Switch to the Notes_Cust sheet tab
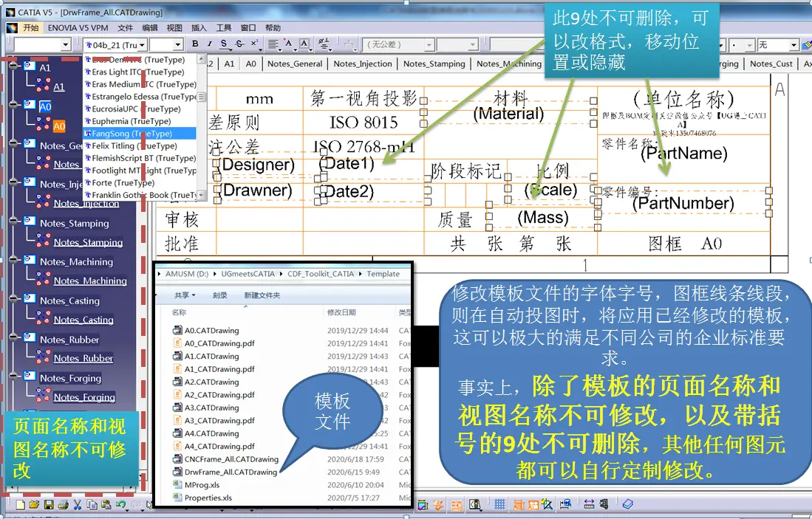 click(x=771, y=63)
